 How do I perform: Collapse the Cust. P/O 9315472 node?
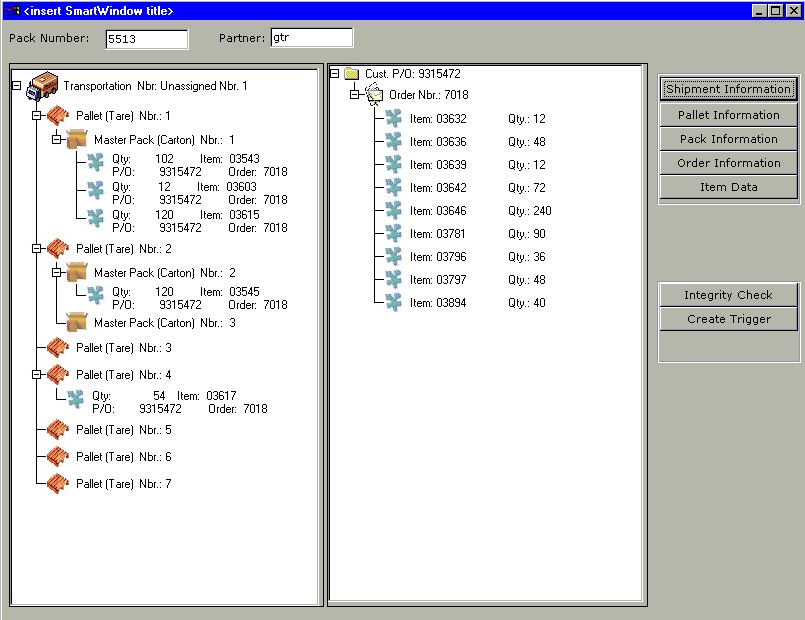point(335,74)
